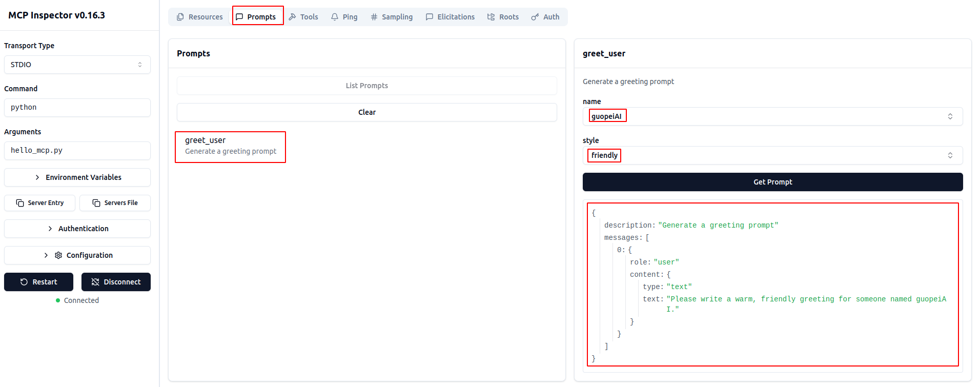Viewport: 980px width, 387px height.
Task: Click the chevron before the Configuration gear
Action: 46,255
